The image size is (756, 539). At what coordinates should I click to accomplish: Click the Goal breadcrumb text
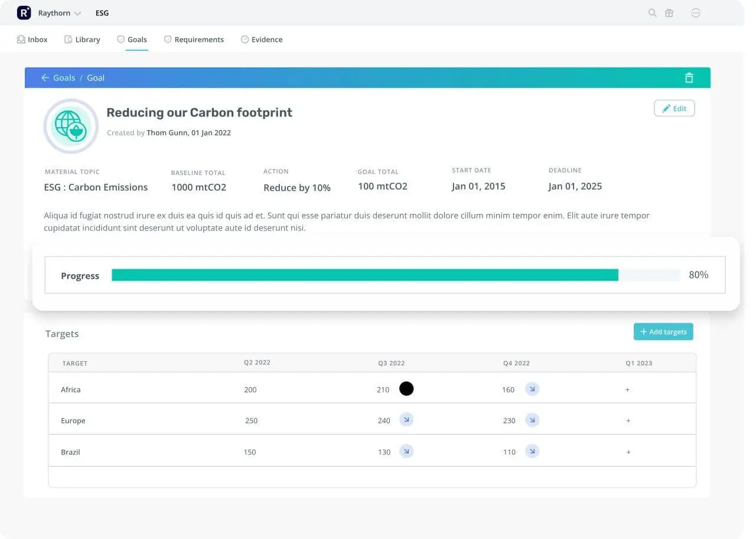(96, 78)
